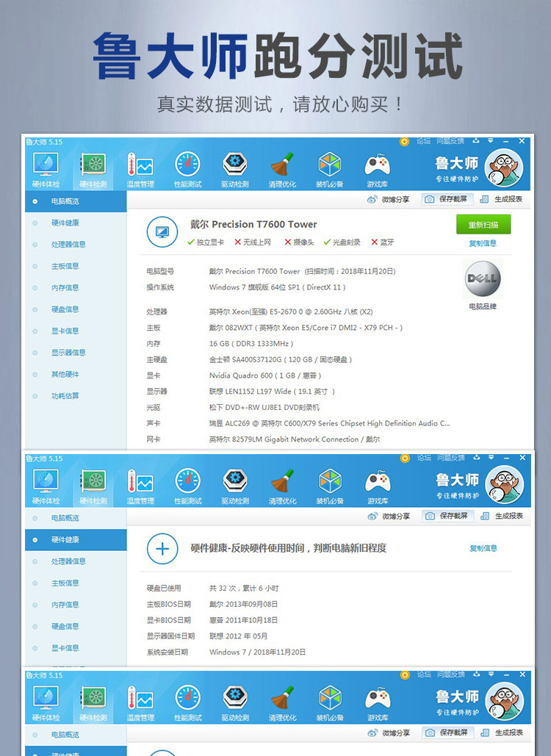Open 驱动检测 in the bottom-most window
Viewport: 551px width, 756px height.
click(x=235, y=703)
